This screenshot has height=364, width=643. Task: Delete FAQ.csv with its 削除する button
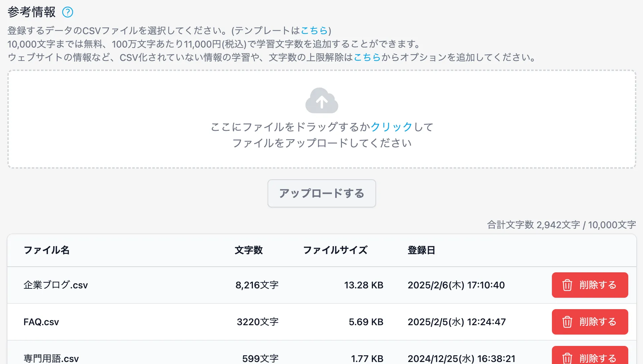click(590, 322)
